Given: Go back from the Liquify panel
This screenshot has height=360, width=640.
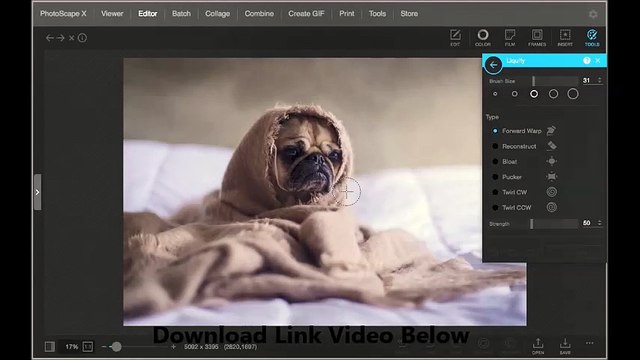Looking at the screenshot, I should (x=493, y=64).
